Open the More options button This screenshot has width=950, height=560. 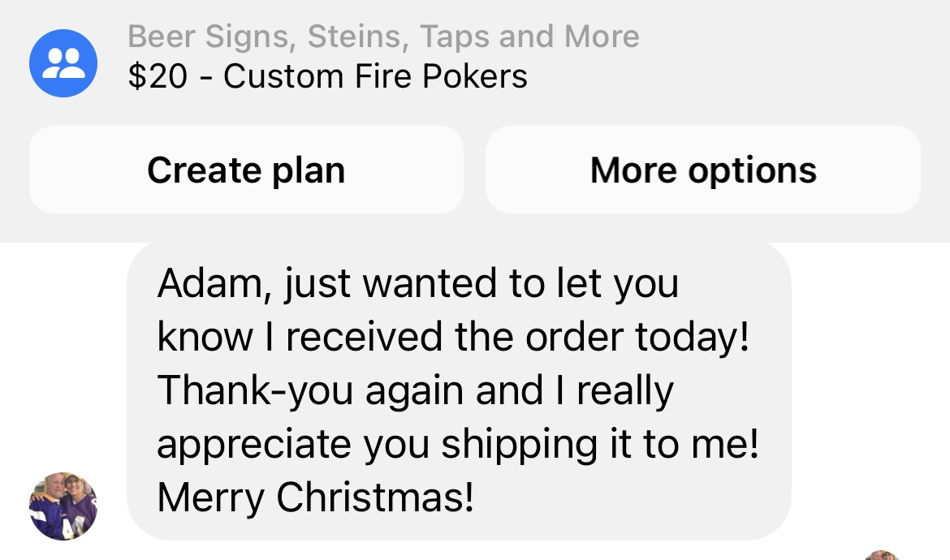(x=703, y=170)
